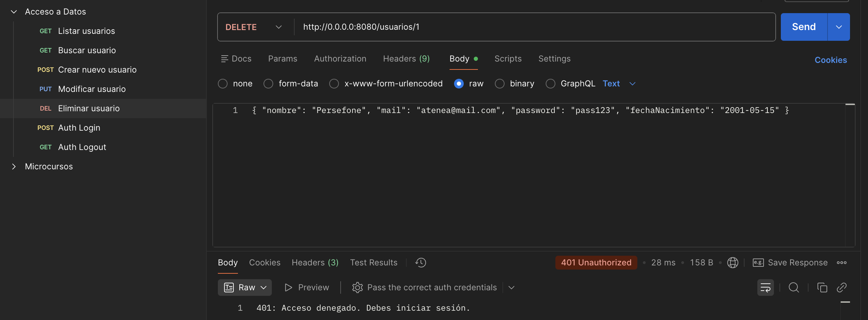Choose the binary body option
The image size is (868, 320).
point(499,84)
